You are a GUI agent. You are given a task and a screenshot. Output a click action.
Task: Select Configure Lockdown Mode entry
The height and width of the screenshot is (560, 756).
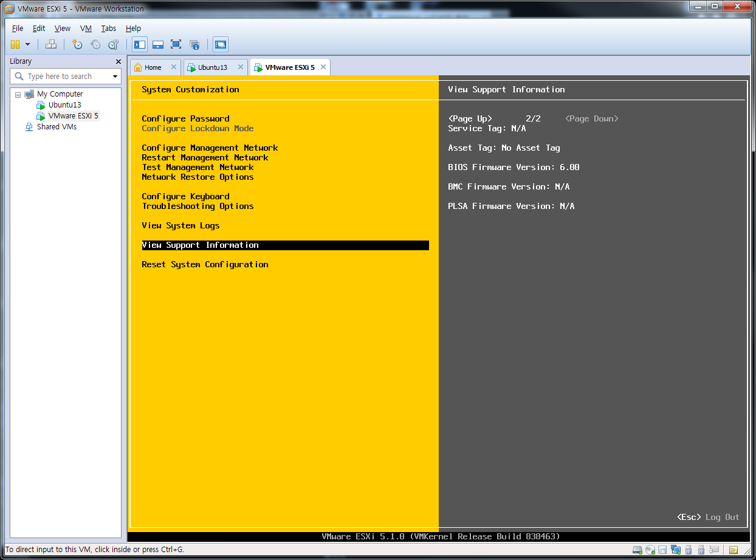pyautogui.click(x=198, y=128)
